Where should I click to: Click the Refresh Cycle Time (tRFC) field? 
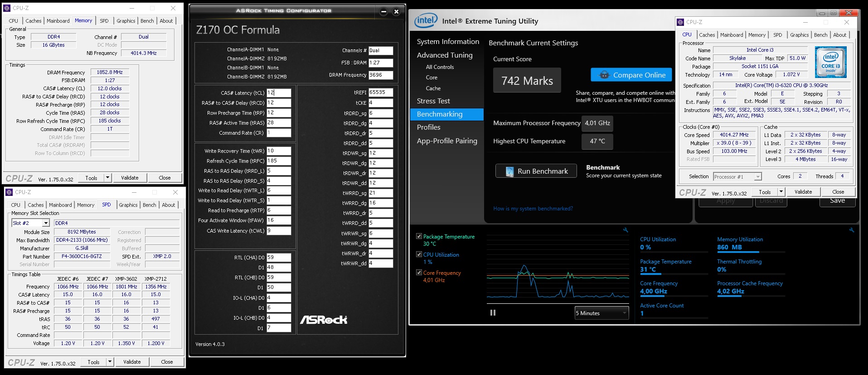point(279,161)
